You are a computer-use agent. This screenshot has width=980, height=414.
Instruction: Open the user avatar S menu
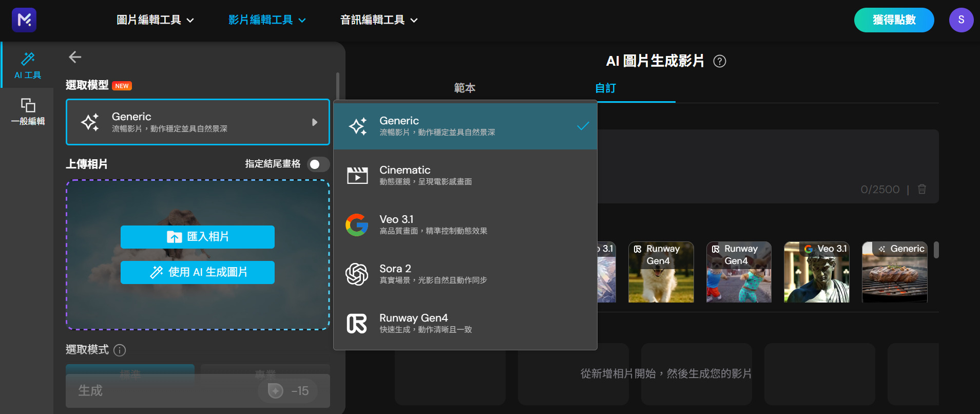pyautogui.click(x=961, y=20)
